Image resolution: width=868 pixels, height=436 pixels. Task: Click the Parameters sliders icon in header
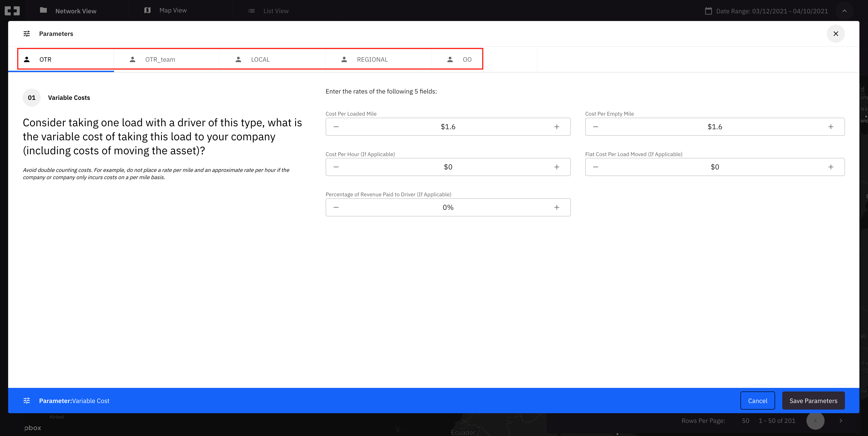27,34
